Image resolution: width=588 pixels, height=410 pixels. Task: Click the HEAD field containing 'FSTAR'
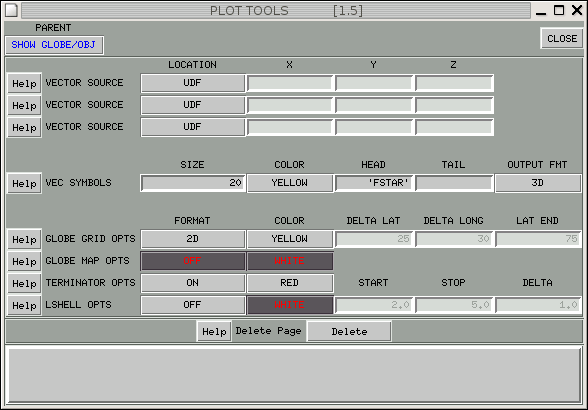(374, 183)
